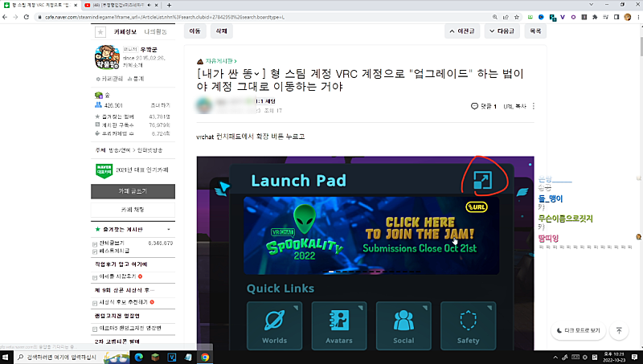
Task: Switch to the 나의활동 tab
Action: tap(156, 32)
